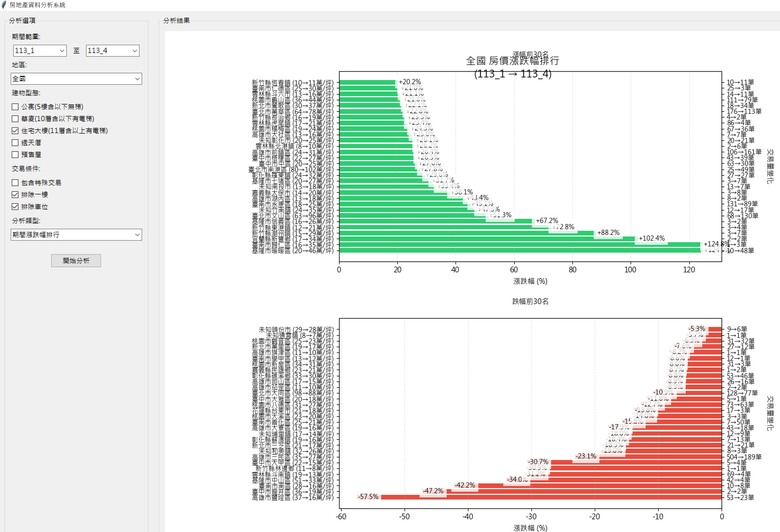This screenshot has height=532, width=780.
Task: Click the +102.4% green bar
Action: 487,238
